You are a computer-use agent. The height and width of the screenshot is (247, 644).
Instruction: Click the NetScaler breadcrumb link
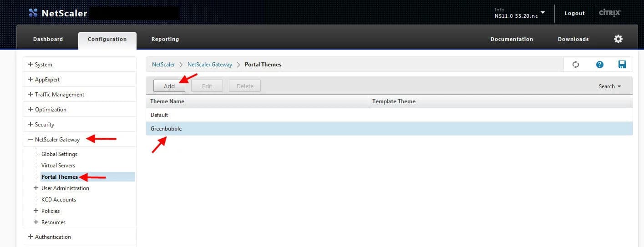[163, 65]
